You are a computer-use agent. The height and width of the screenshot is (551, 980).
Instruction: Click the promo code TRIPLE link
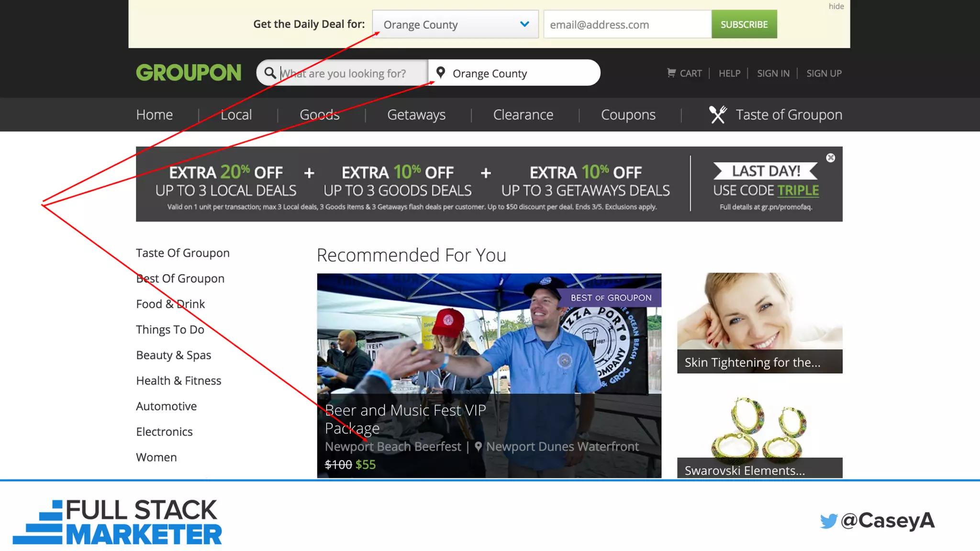tap(798, 190)
